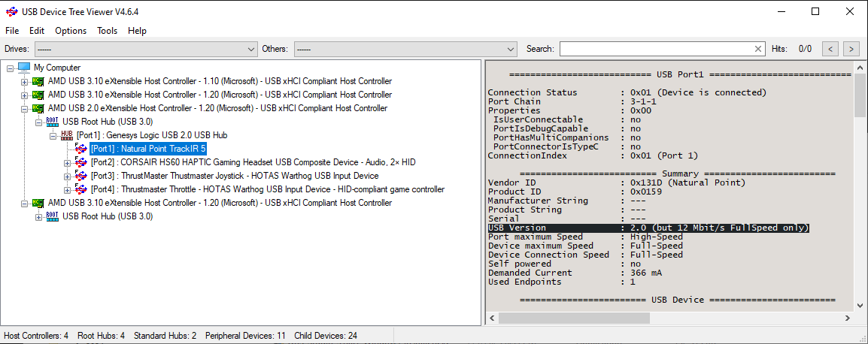Select Thrustmaster Joystick HOTAS Warthog row
Screen dimensions: 868x344
(x=235, y=176)
